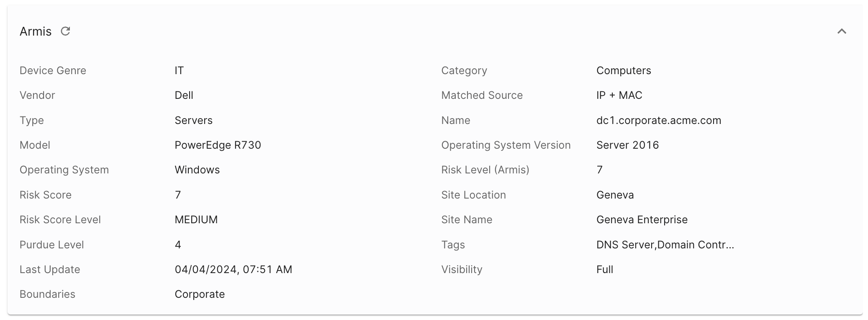Click the Device Genre label

coord(53,71)
